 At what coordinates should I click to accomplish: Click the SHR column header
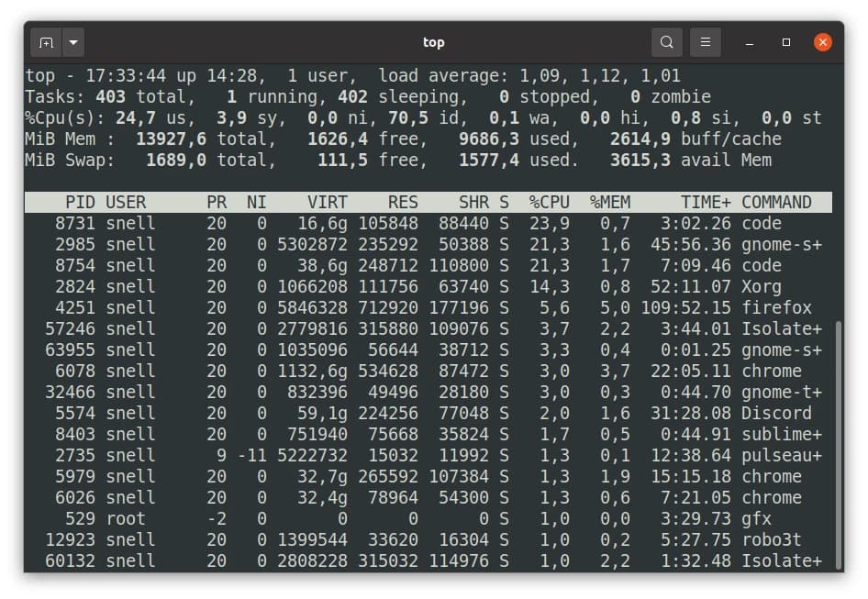coord(473,202)
